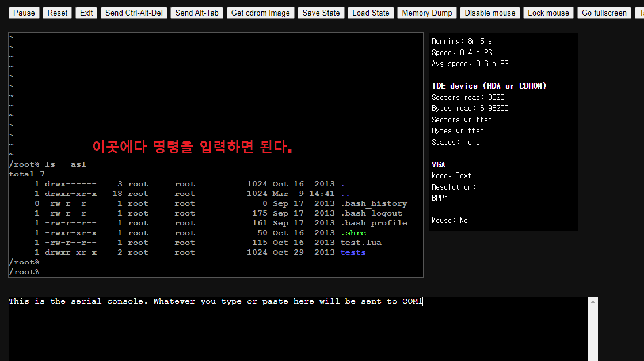Click the Reset emulator button
This screenshot has height=361, width=644.
[58, 13]
